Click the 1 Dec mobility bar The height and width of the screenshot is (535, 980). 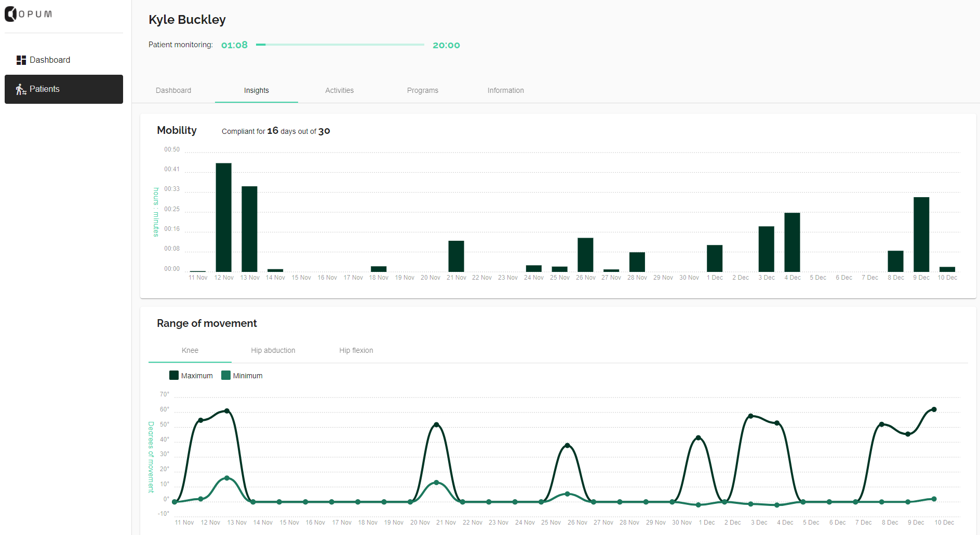[715, 258]
